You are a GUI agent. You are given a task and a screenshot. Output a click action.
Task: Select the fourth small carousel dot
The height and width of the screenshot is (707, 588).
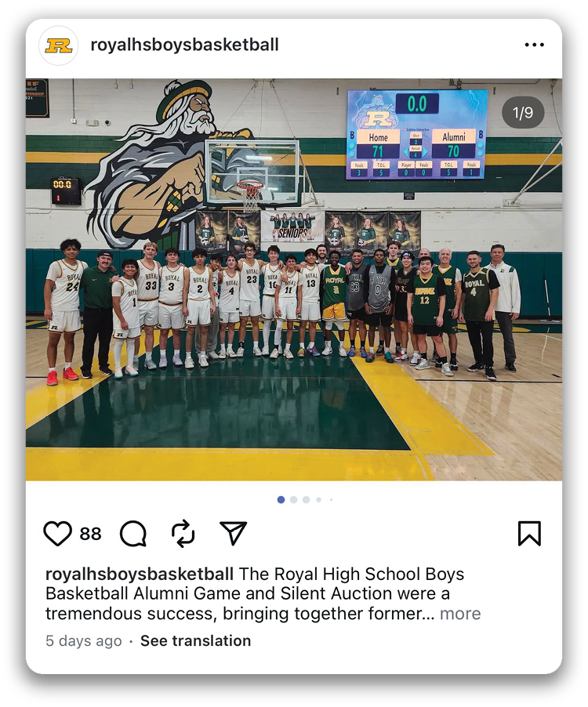319,499
